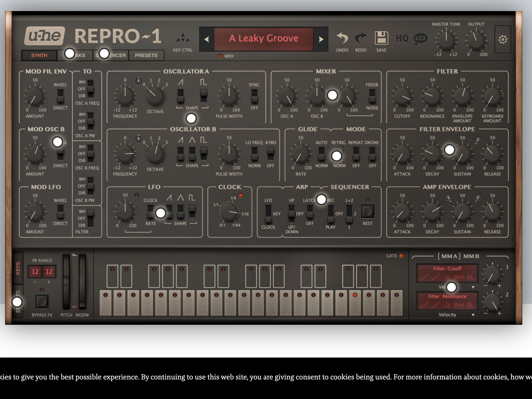Toggle MOD FIL ENV WHEEL/DIRECT switch

60,96
